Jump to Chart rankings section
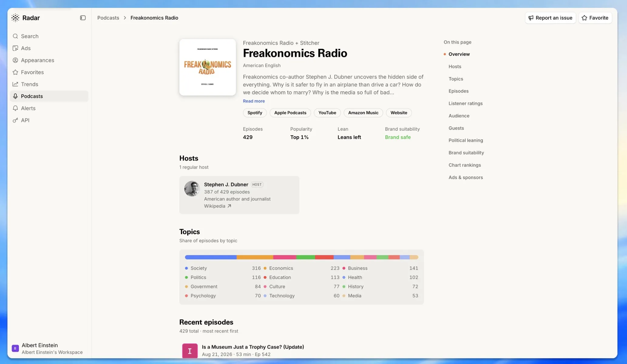This screenshot has height=364, width=627. pos(465,165)
